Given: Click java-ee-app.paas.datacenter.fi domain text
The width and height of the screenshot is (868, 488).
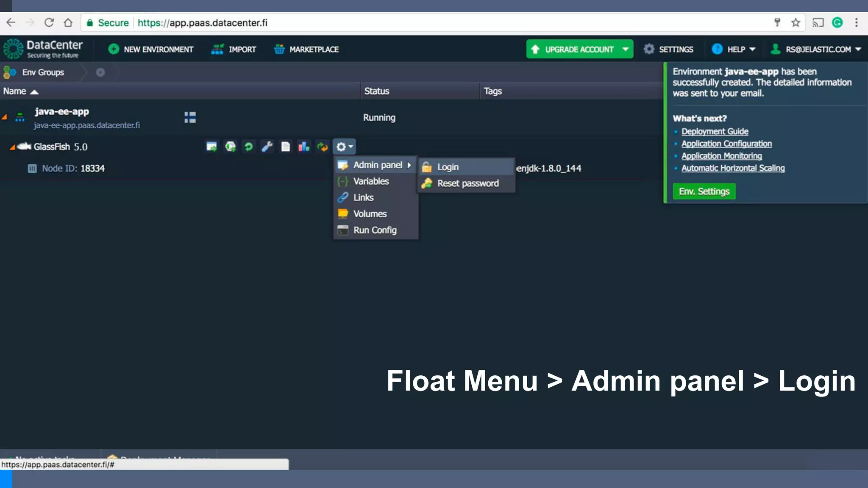Looking at the screenshot, I should [87, 125].
